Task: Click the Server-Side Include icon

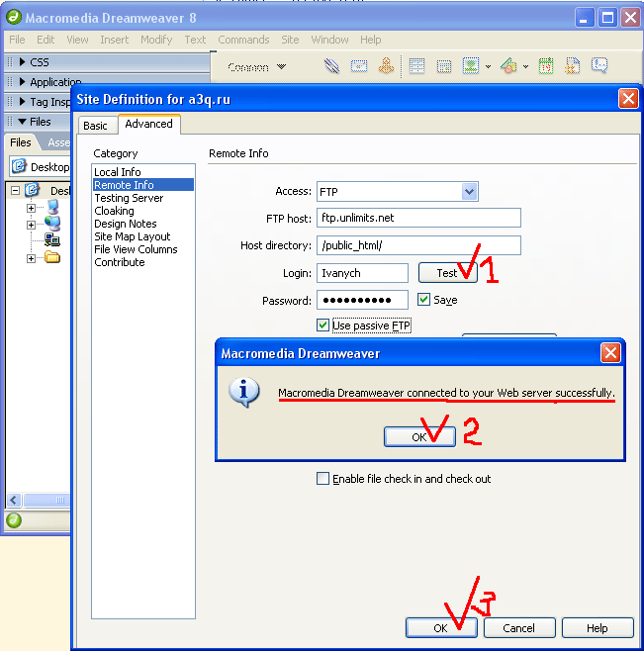Action: pyautogui.click(x=572, y=66)
